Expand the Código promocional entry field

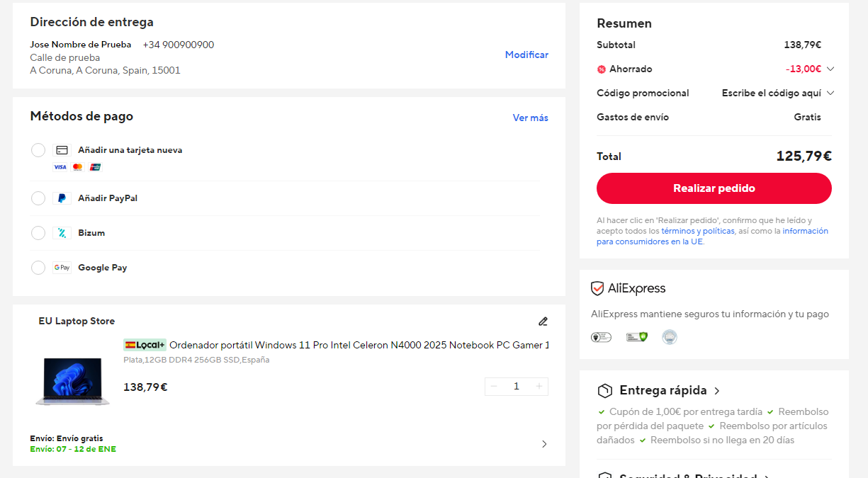click(x=778, y=93)
